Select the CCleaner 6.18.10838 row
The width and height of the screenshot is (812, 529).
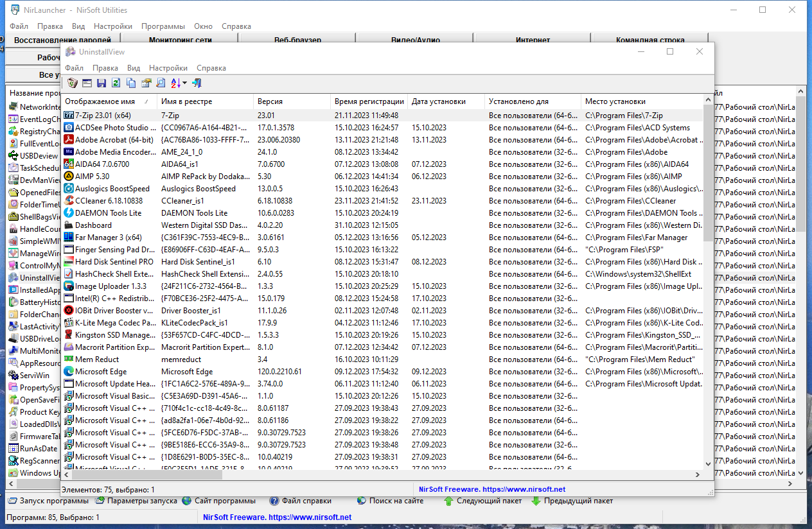pos(384,201)
